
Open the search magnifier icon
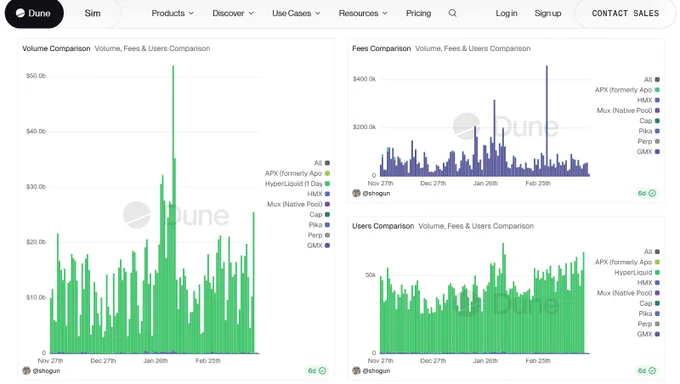click(x=452, y=13)
